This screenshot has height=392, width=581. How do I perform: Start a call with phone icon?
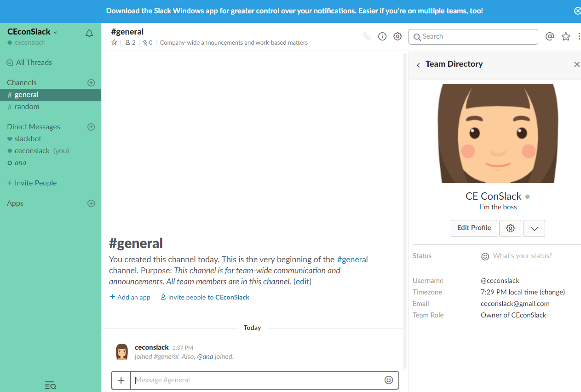pyautogui.click(x=367, y=36)
